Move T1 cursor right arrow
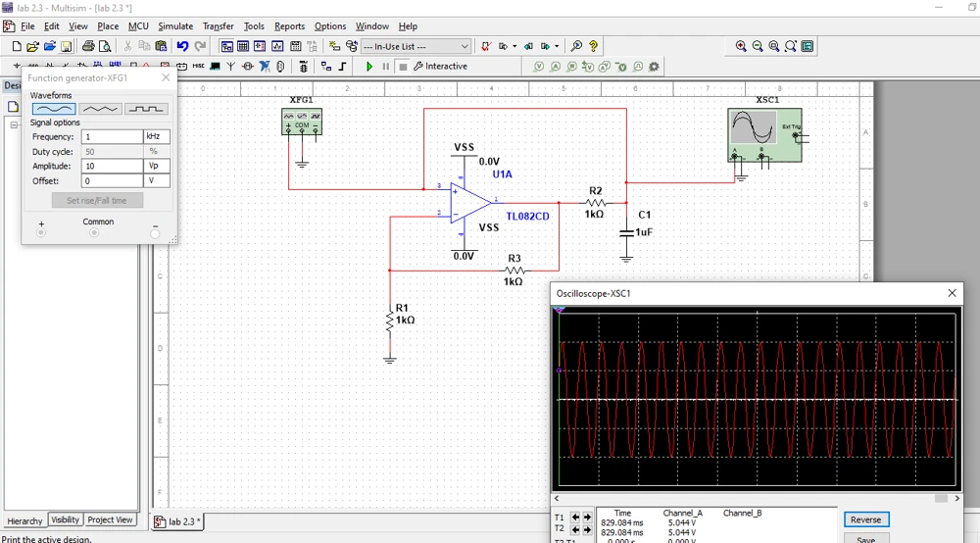Viewport: 980px width, 543px height. pos(587,518)
